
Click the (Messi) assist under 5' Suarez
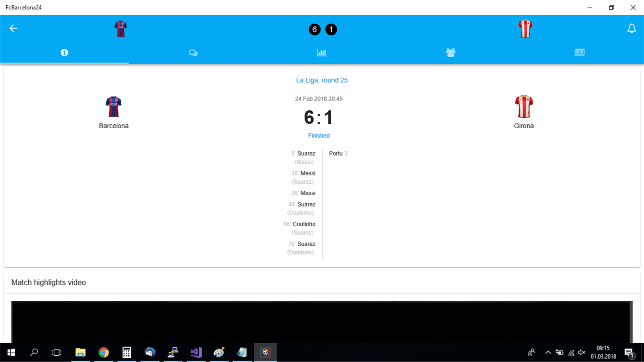pos(304,162)
